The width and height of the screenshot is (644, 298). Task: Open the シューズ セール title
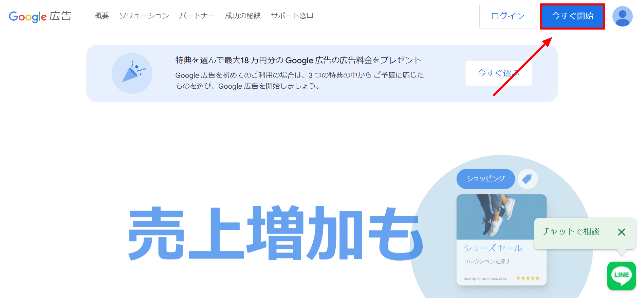click(x=493, y=248)
